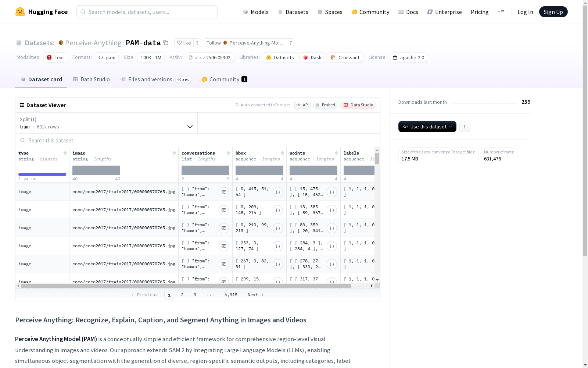Sort the bbox column
588x368 pixels.
tap(282, 153)
